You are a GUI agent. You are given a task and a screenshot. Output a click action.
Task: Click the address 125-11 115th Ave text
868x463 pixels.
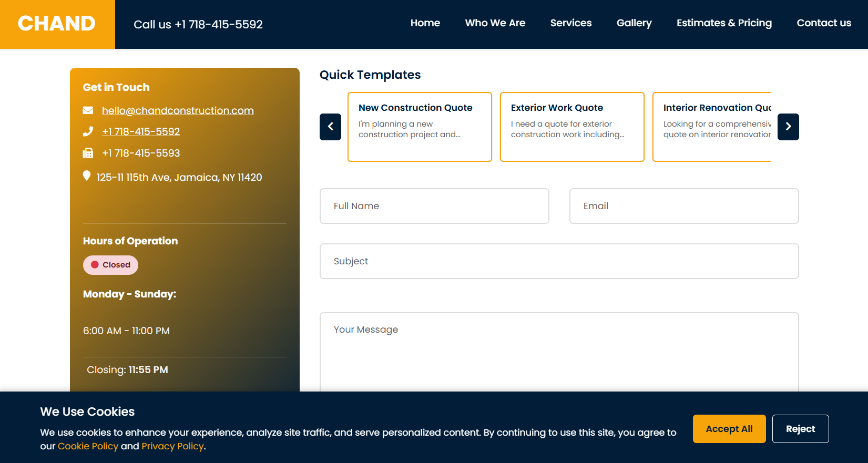[179, 177]
